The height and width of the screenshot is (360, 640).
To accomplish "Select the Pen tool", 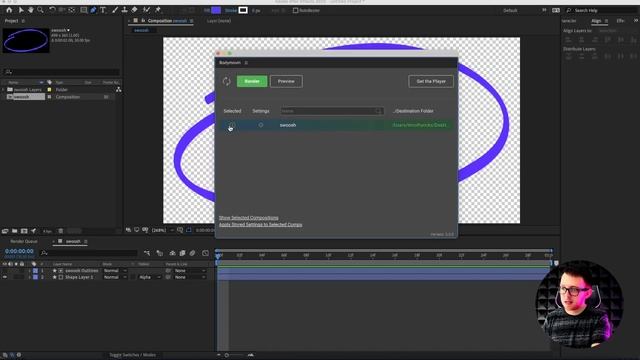I will pos(93,10).
